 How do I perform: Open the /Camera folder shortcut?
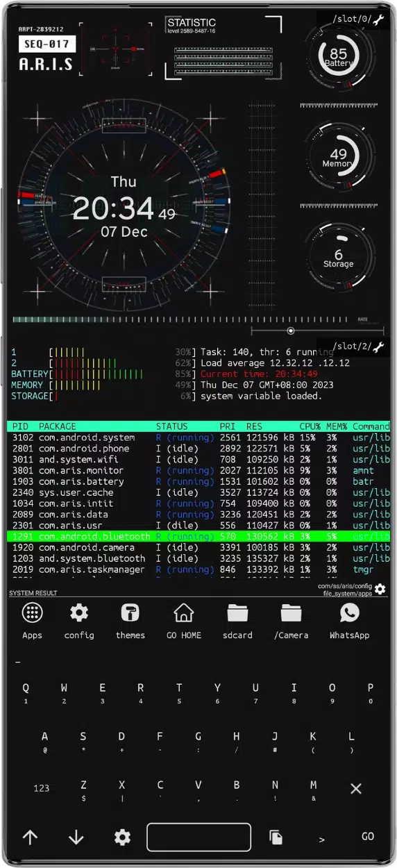pyautogui.click(x=292, y=612)
